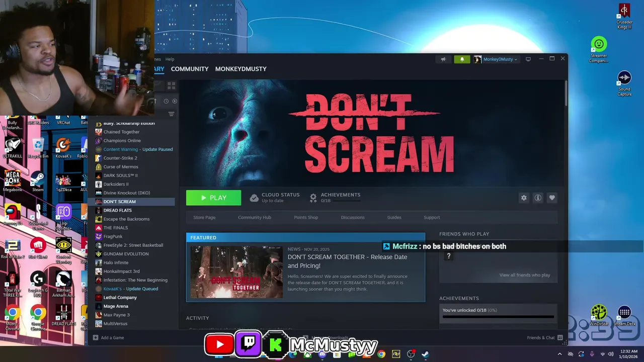The width and height of the screenshot is (644, 362).
Task: Open Riot Client desktop shortcut
Action: 38,248
